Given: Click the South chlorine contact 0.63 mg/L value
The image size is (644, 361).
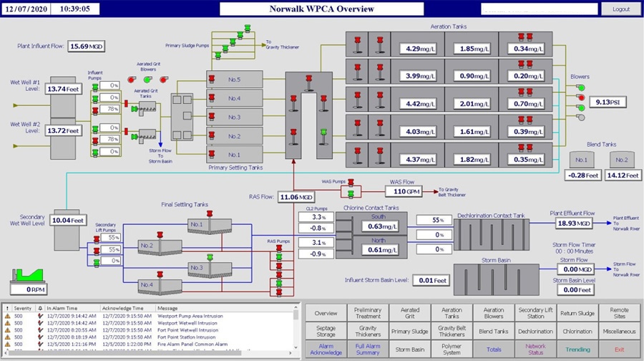Looking at the screenshot, I should pyautogui.click(x=380, y=226).
